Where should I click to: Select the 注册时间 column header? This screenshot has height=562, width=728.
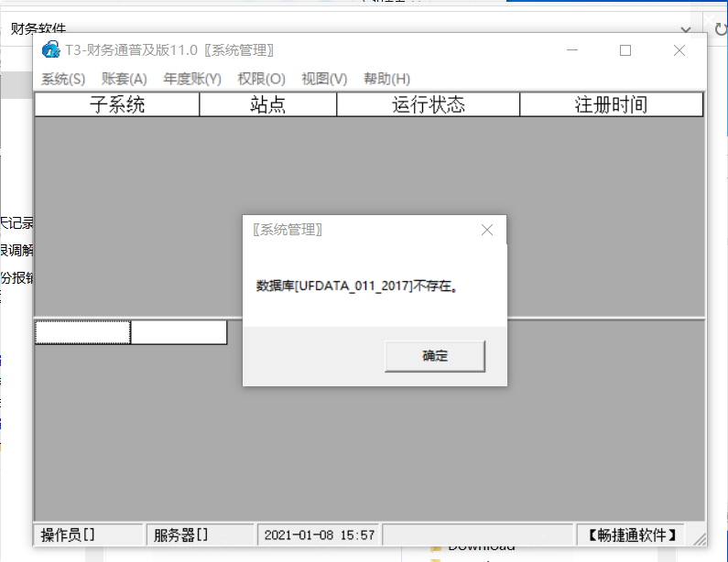611,104
